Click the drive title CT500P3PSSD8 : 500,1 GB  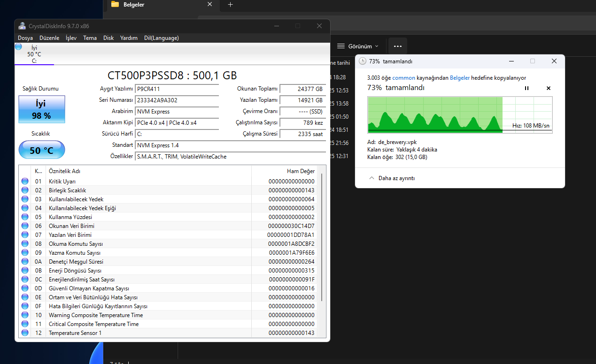(172, 76)
